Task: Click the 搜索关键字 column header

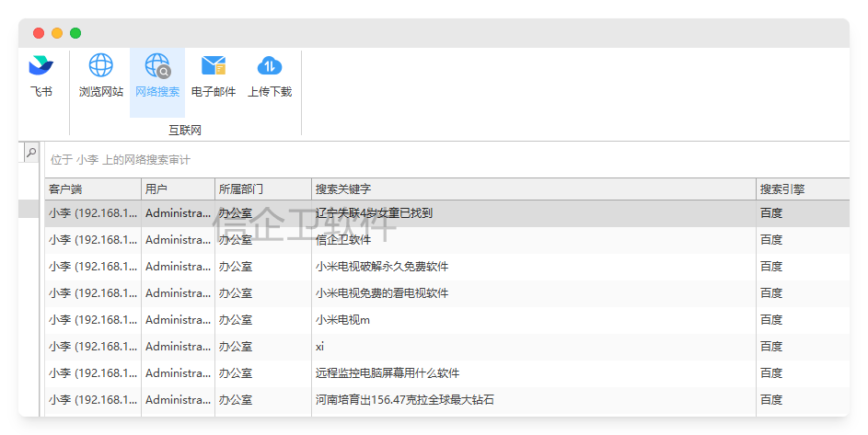Action: click(534, 189)
